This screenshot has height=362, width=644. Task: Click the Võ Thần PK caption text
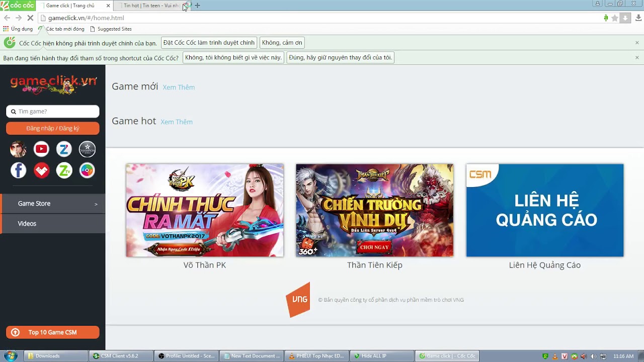205,265
